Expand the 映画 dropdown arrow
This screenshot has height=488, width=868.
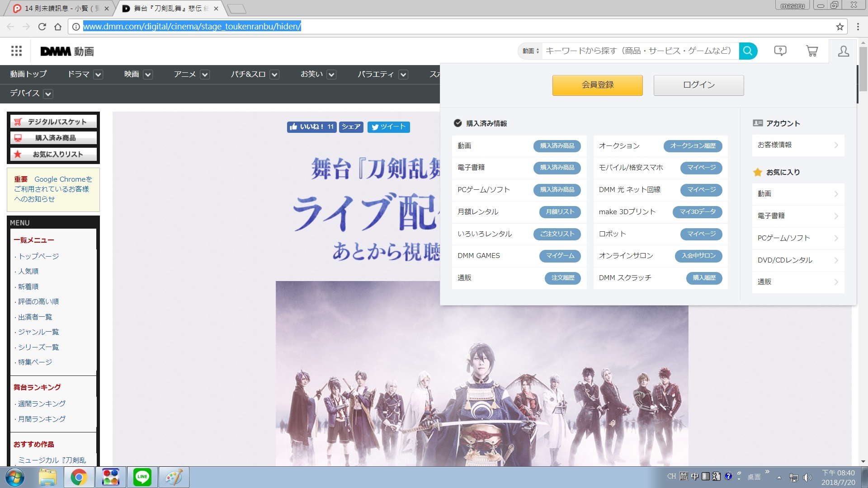tap(148, 75)
